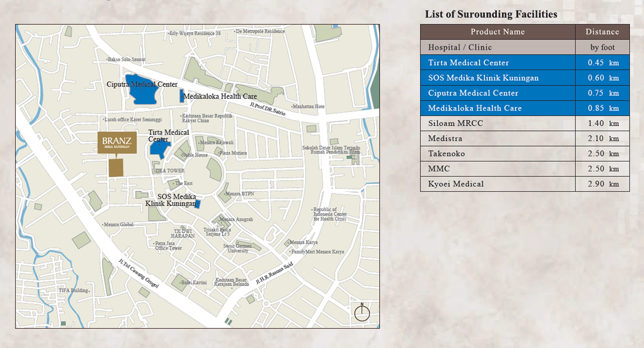Click the 2.90 km distance value

[x=603, y=184]
